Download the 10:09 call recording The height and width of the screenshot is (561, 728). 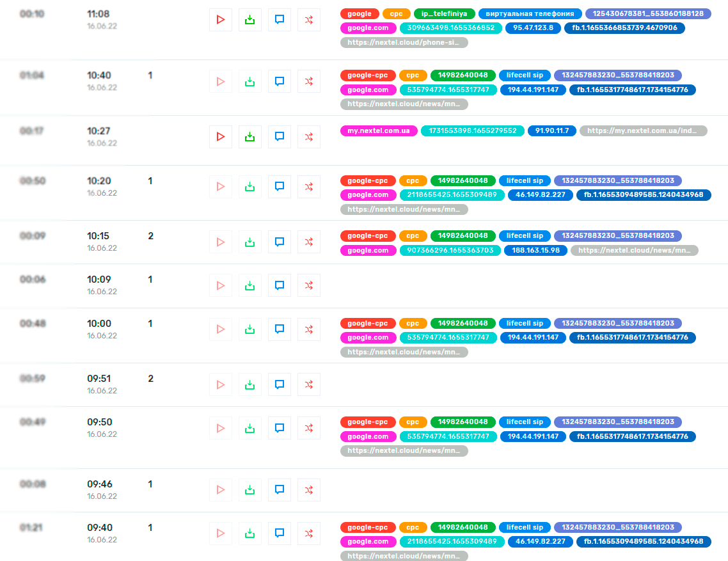point(249,285)
